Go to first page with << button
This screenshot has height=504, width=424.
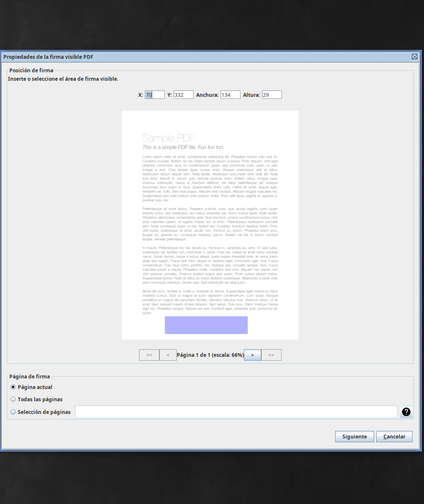[x=149, y=355]
